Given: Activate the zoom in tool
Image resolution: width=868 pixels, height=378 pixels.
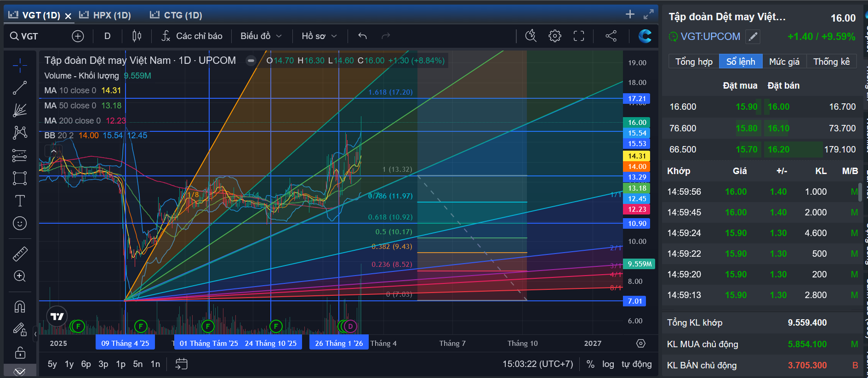Looking at the screenshot, I should (x=20, y=276).
